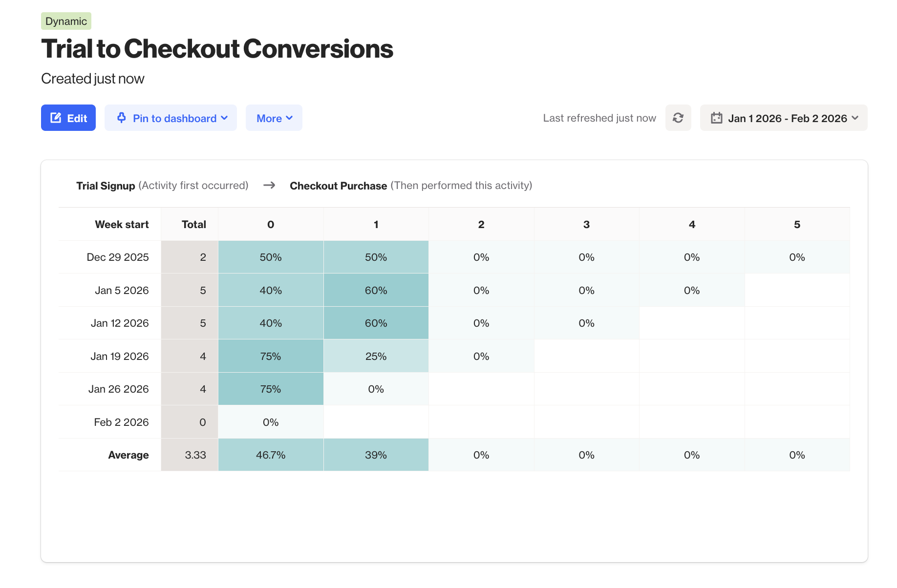Click the pin icon on Pin to dashboard
This screenshot has height=588, width=897.
tap(122, 118)
